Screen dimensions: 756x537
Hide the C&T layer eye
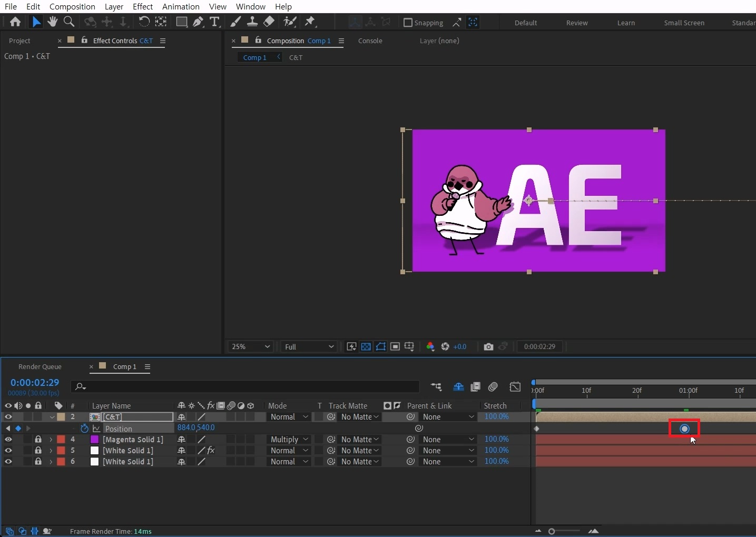pos(8,417)
